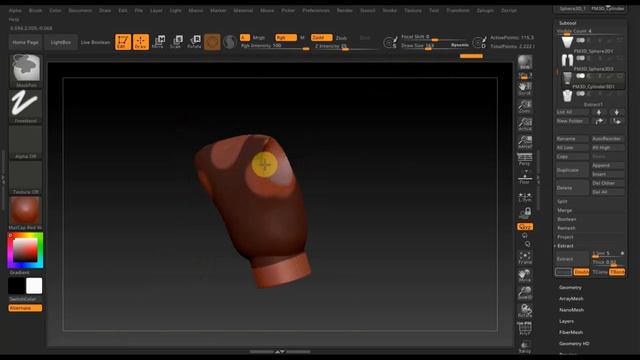This screenshot has width=640, height=360.
Task: Pick a color in the color picker
Action: [x=25, y=250]
